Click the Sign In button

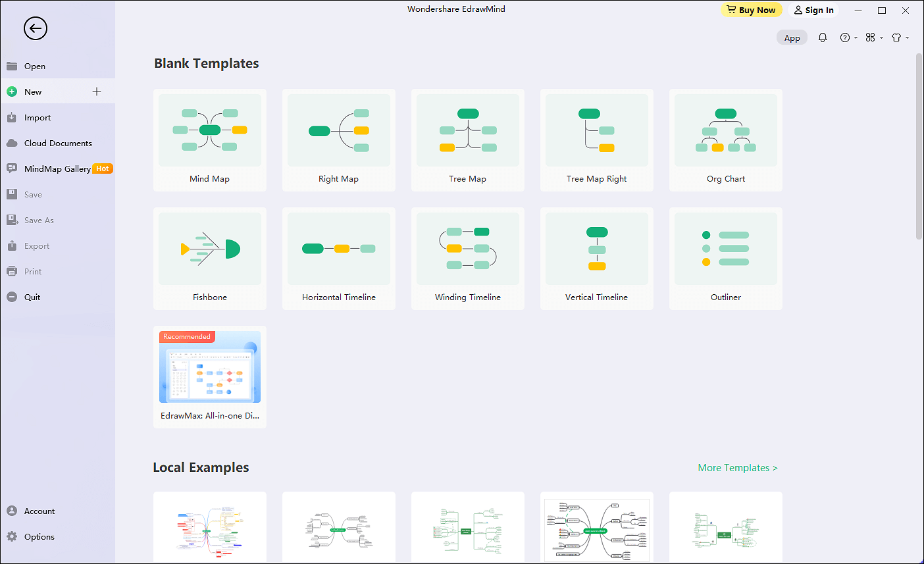pos(813,10)
